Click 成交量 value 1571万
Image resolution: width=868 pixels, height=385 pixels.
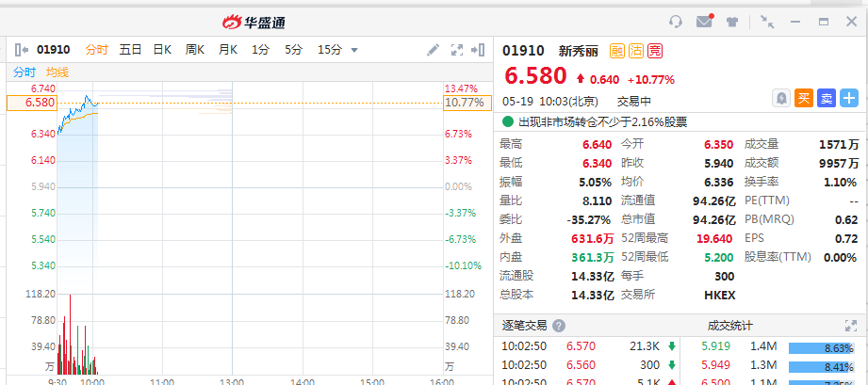(839, 145)
